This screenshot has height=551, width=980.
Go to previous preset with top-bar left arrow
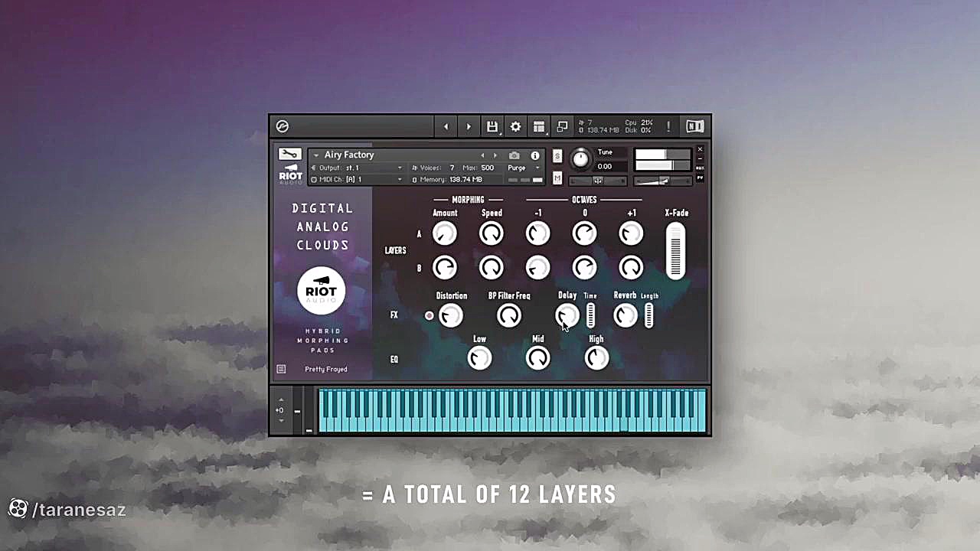tap(446, 126)
